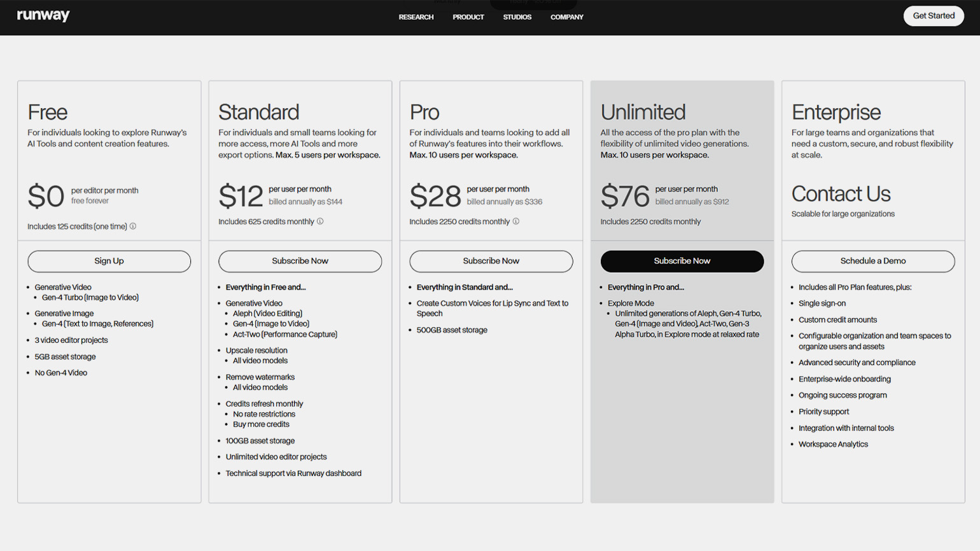Click '5GB asset storage'
This screenshot has height=551, width=980.
point(65,357)
